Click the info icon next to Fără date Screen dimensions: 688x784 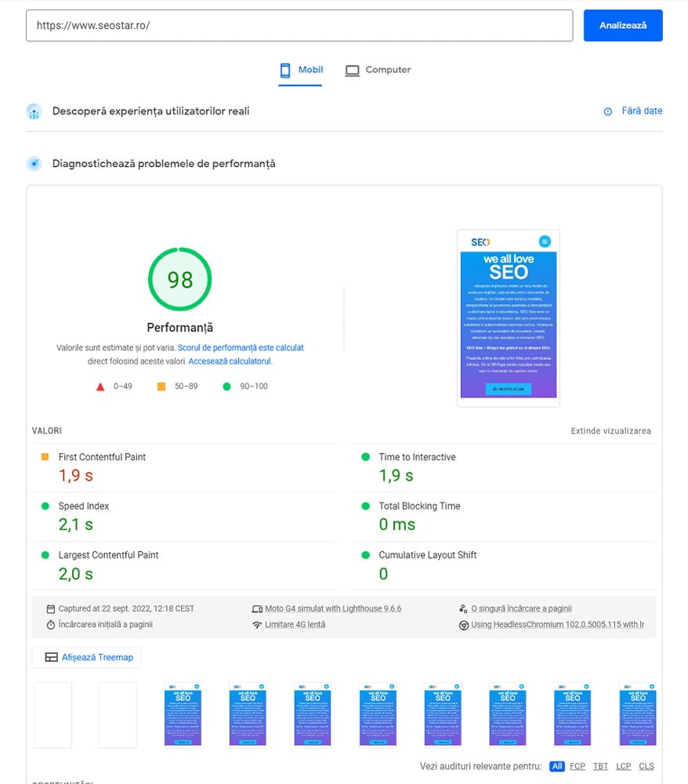607,111
